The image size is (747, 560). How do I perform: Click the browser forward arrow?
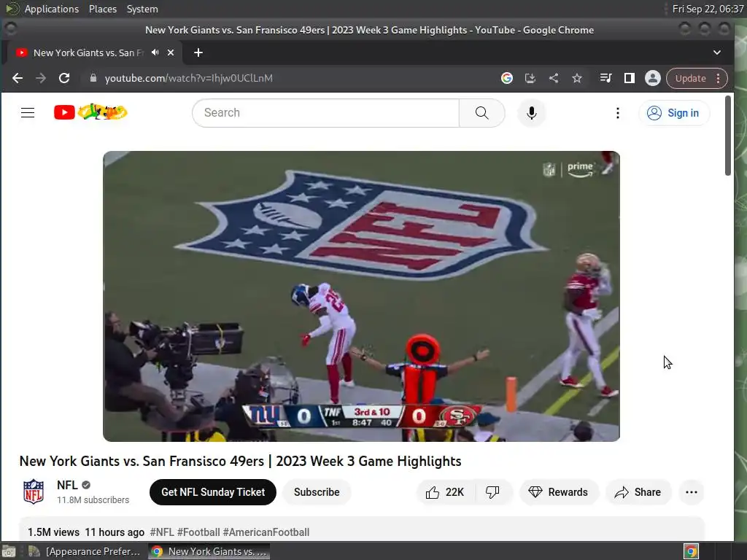coord(41,78)
